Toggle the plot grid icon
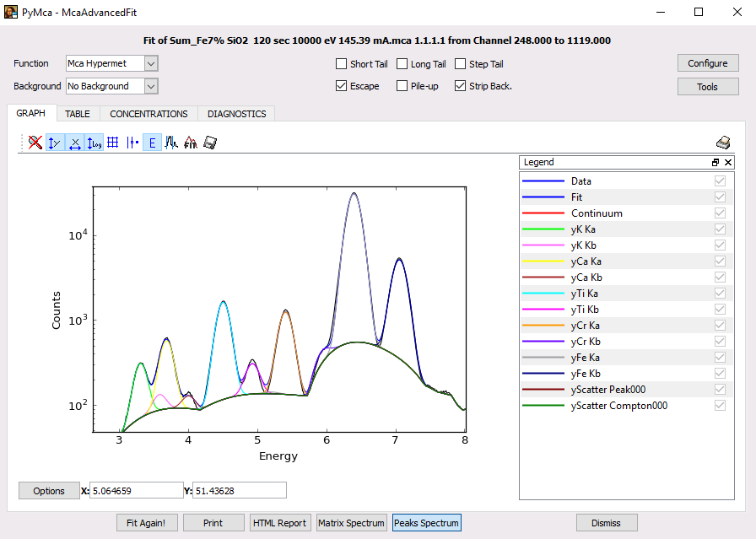The height and width of the screenshot is (539, 756). pyautogui.click(x=113, y=143)
